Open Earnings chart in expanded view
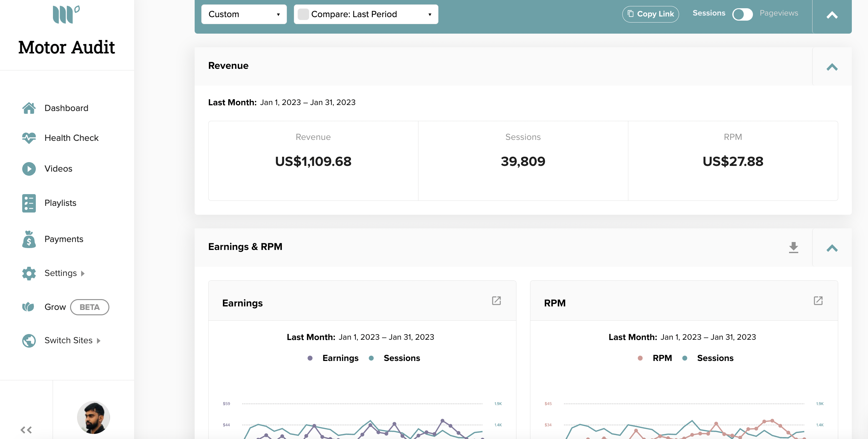The width and height of the screenshot is (868, 439). click(x=496, y=300)
